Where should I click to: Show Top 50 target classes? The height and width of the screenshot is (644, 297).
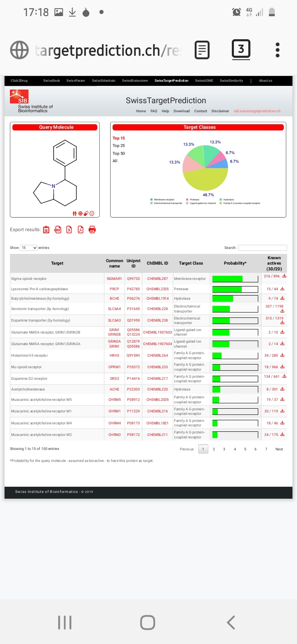(x=119, y=154)
